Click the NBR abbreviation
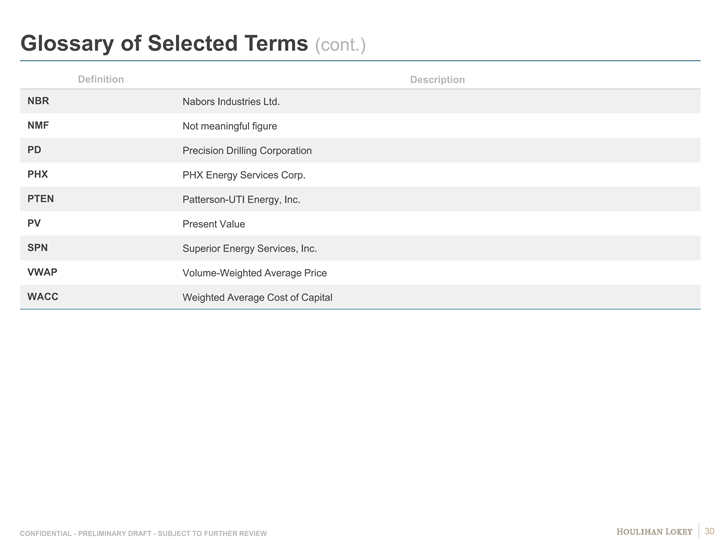The width and height of the screenshot is (720, 540). (38, 101)
